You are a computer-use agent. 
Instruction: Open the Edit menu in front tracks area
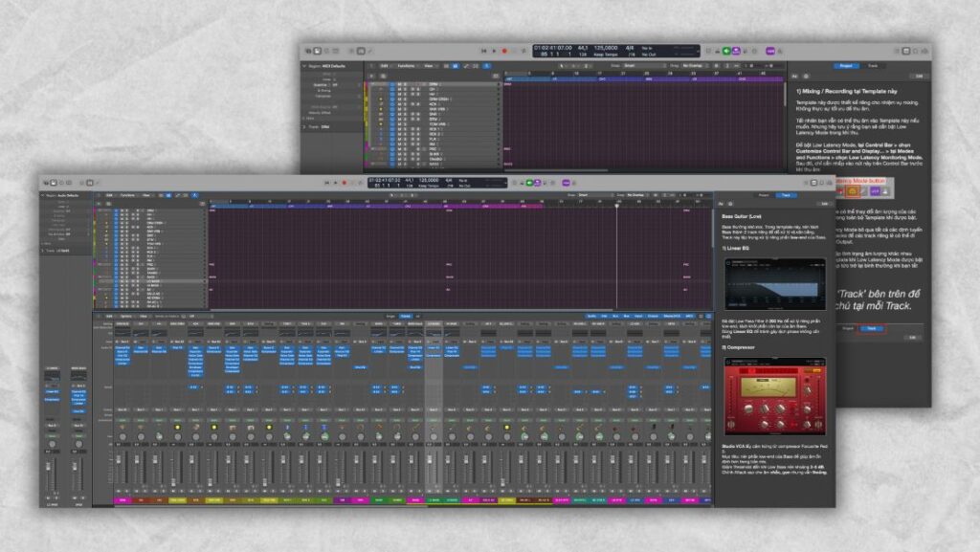(x=110, y=194)
